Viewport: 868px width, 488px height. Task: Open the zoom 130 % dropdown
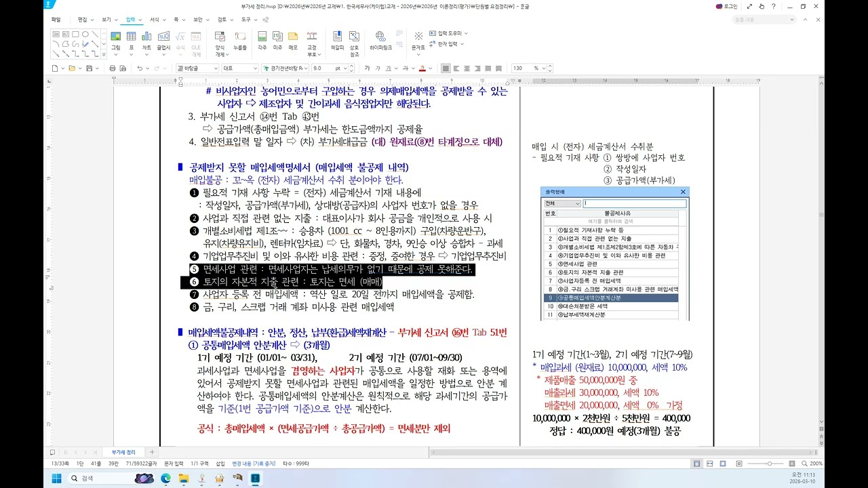[x=545, y=68]
